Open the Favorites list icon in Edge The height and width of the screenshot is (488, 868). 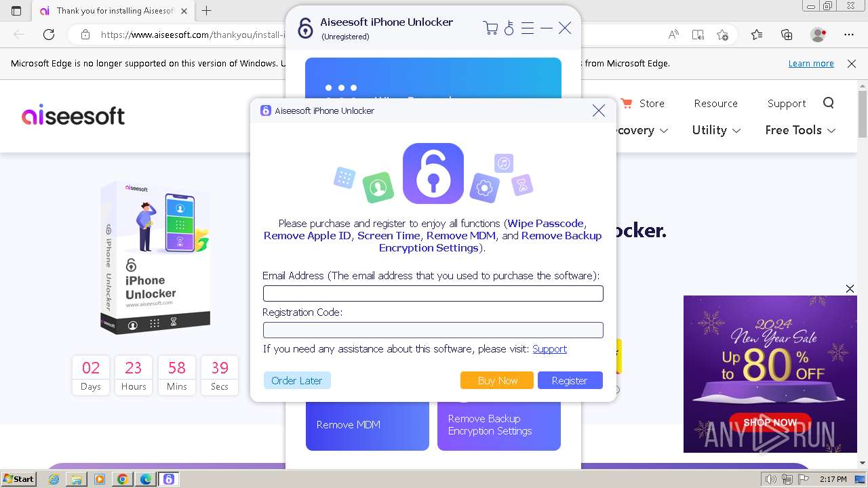(x=757, y=35)
